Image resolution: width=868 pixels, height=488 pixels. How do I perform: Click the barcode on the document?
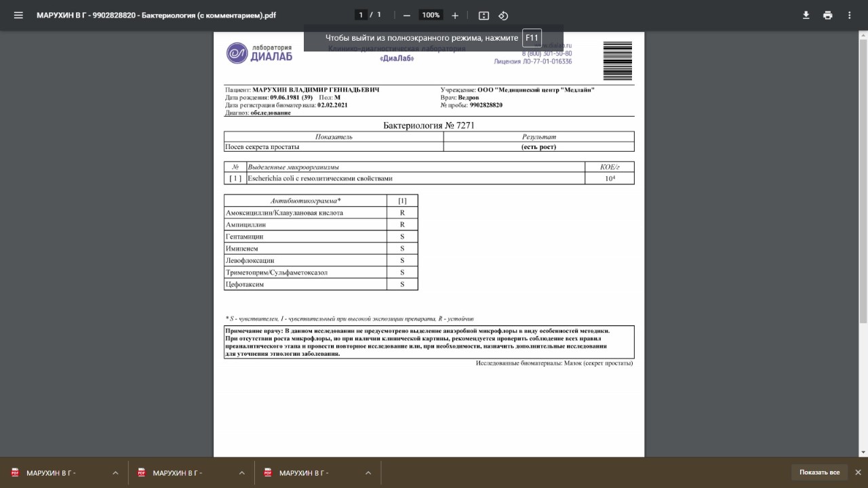pos(617,60)
